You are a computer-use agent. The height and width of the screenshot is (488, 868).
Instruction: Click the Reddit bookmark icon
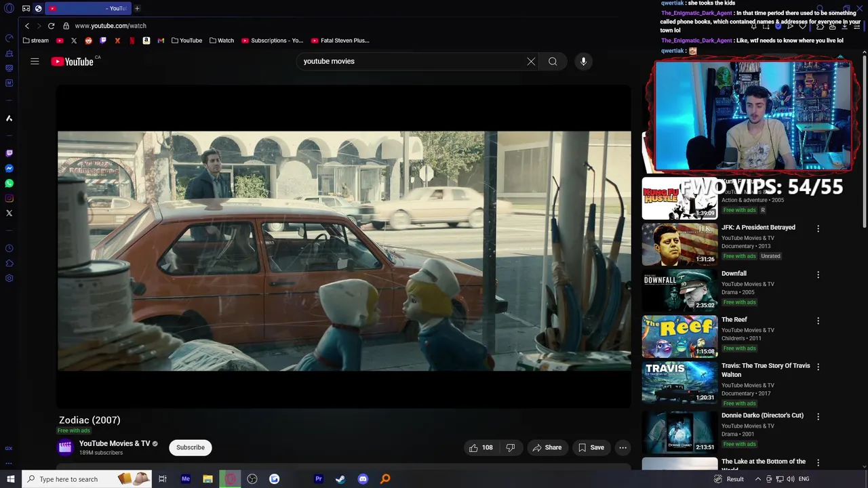(88, 41)
